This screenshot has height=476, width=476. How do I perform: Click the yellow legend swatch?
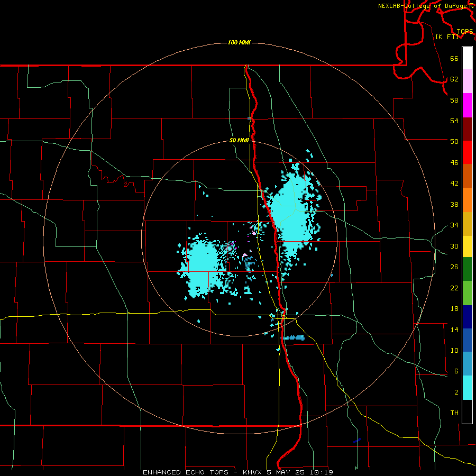(467, 246)
